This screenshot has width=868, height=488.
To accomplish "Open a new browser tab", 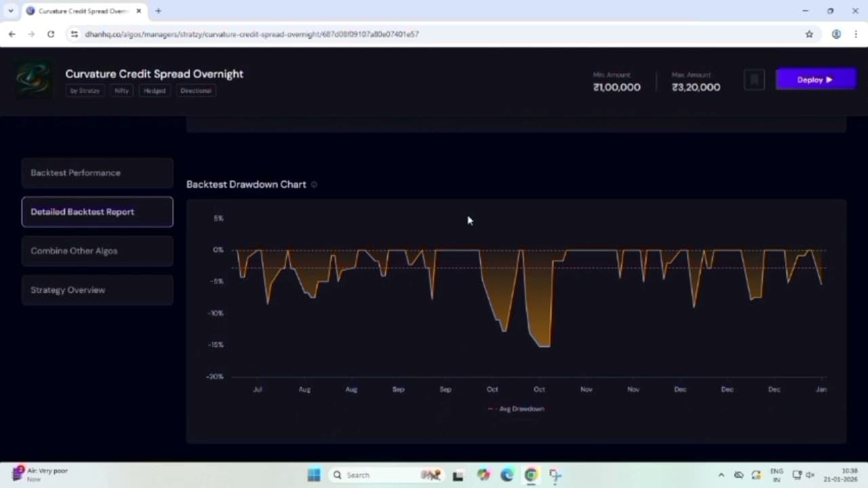I will (x=158, y=11).
